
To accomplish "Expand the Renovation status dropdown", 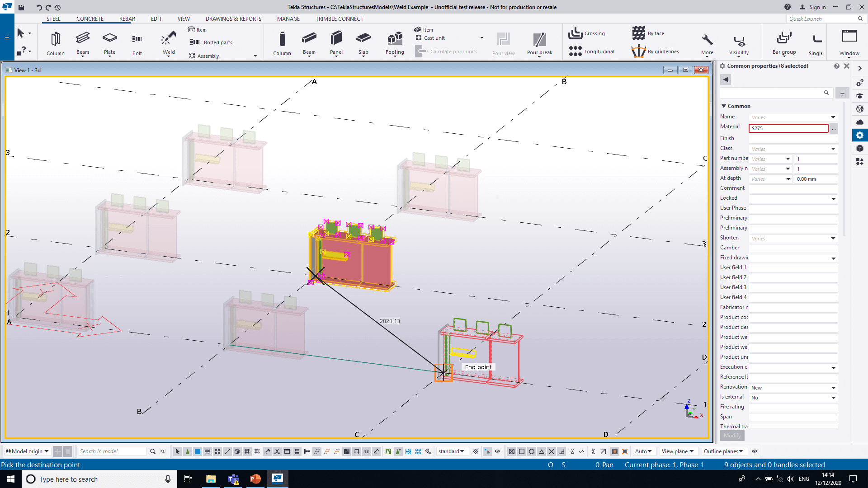I will tap(833, 388).
